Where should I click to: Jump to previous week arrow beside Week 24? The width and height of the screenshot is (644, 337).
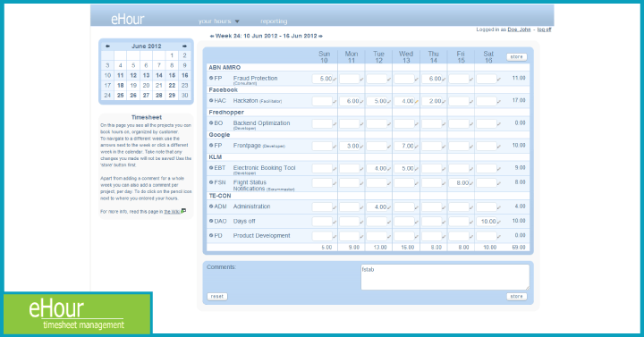point(212,36)
